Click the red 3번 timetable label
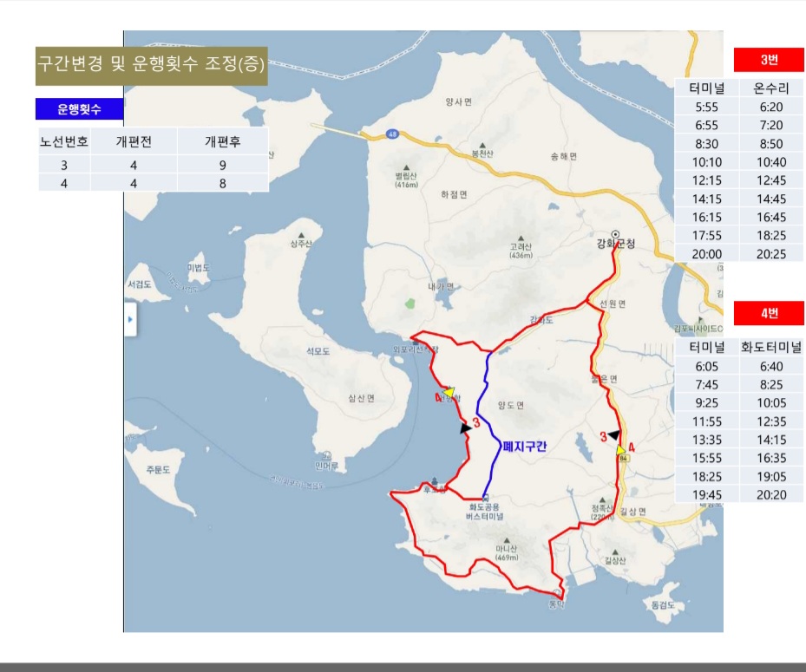Screen dimensions: 806x672 [769, 60]
